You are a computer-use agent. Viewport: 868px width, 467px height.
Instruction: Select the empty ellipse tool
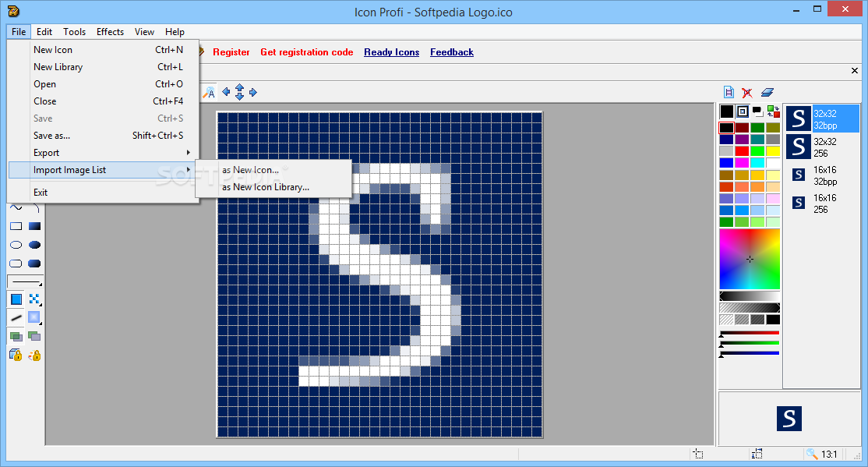[x=16, y=245]
